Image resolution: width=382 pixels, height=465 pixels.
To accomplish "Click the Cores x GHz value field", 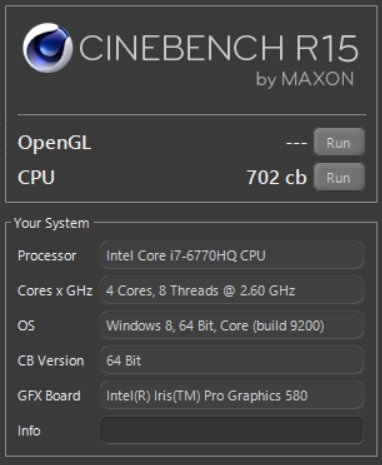I will click(232, 291).
